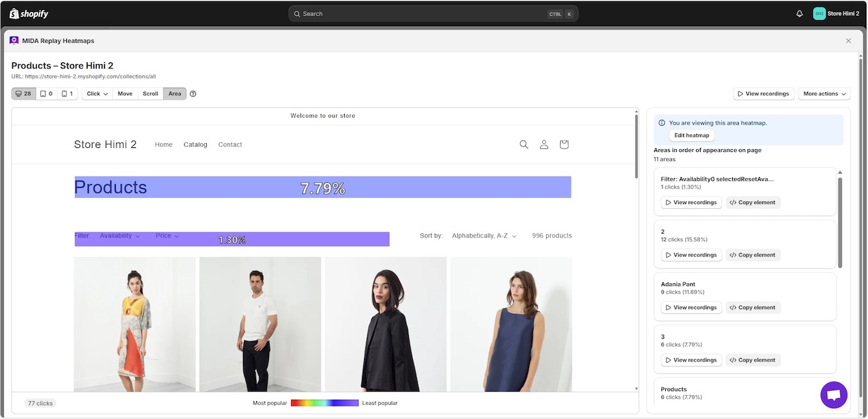Open the Shopify home logo
Image resolution: width=868 pixels, height=419 pixels.
(29, 13)
